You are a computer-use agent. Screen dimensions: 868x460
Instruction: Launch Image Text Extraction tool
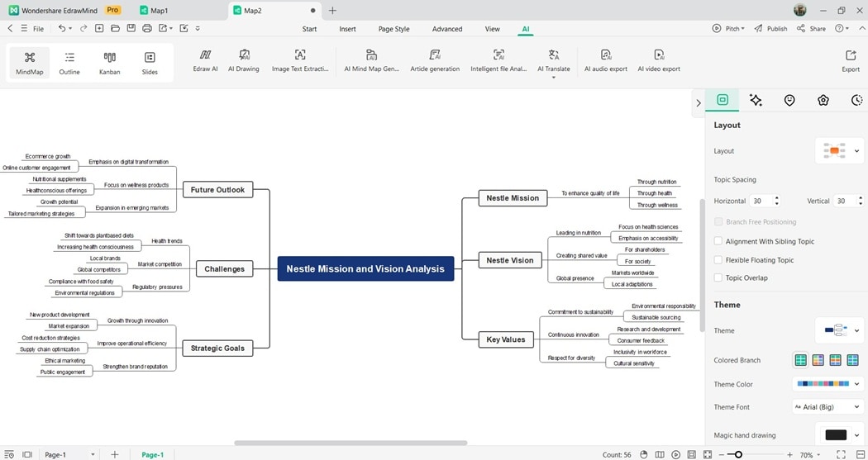click(300, 61)
